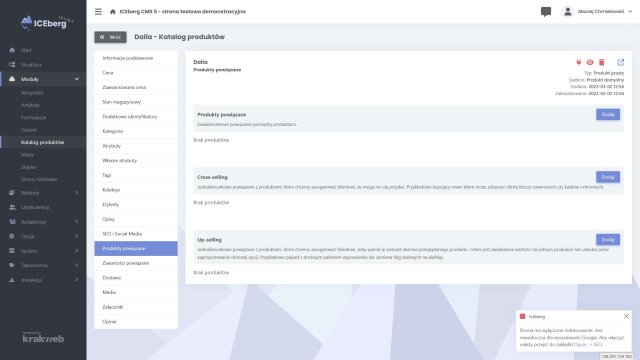The height and width of the screenshot is (360, 640).
Task: Open the Własne atrybuty tab
Action: coord(136,161)
